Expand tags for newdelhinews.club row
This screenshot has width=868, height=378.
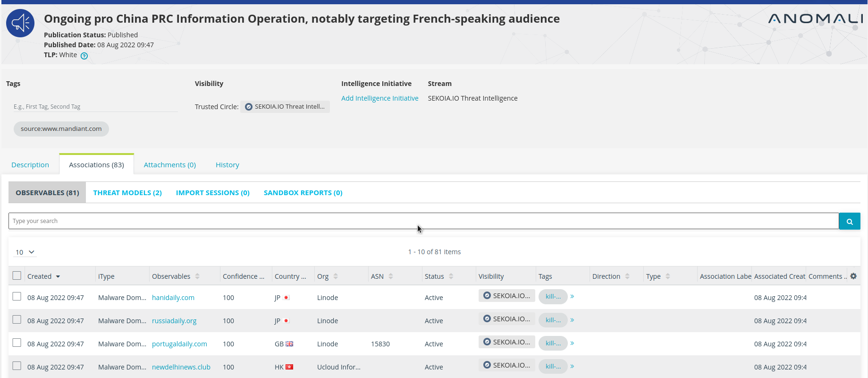pos(572,366)
